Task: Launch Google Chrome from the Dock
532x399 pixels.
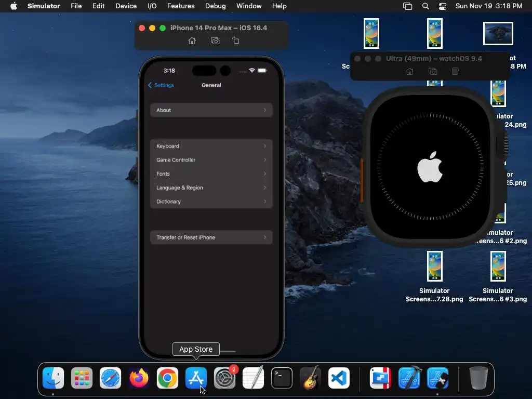Action: pos(167,378)
